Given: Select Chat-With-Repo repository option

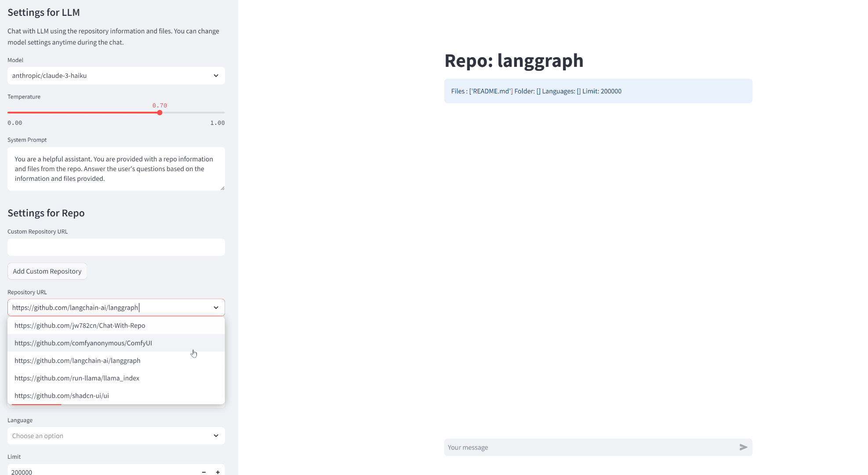Looking at the screenshot, I should [x=80, y=325].
